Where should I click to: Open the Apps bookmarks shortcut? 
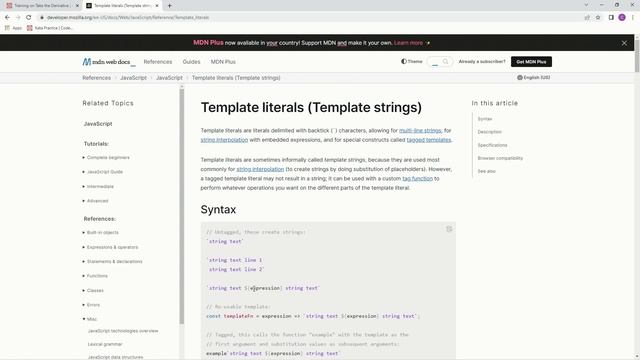click(x=13, y=28)
